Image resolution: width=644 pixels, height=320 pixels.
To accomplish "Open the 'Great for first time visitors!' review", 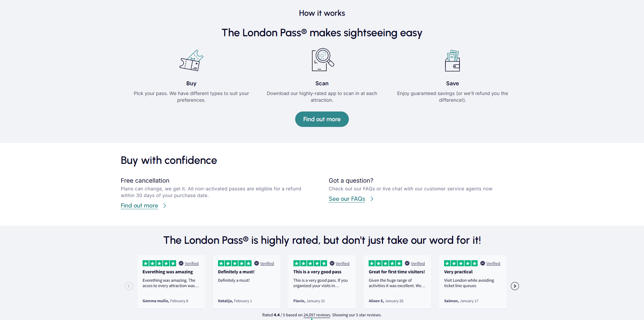I will point(397,272).
